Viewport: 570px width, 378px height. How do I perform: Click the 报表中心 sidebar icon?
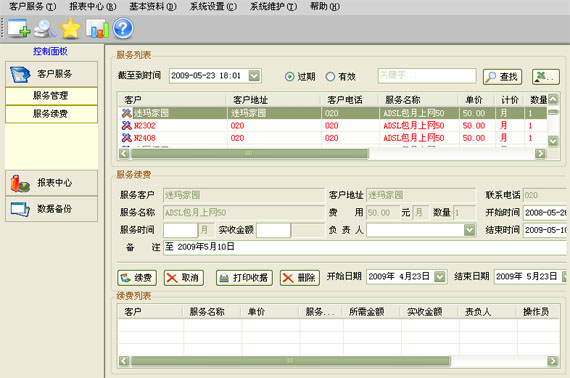20,183
